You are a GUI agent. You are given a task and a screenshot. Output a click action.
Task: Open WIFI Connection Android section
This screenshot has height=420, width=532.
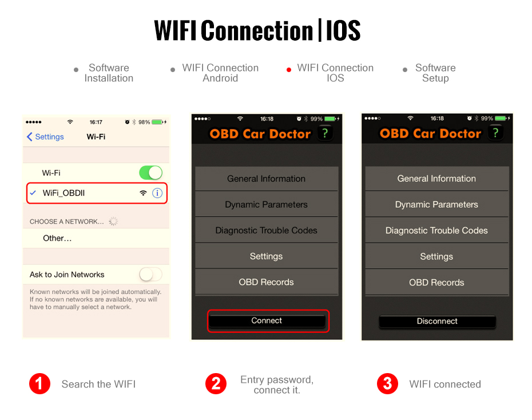220,73
